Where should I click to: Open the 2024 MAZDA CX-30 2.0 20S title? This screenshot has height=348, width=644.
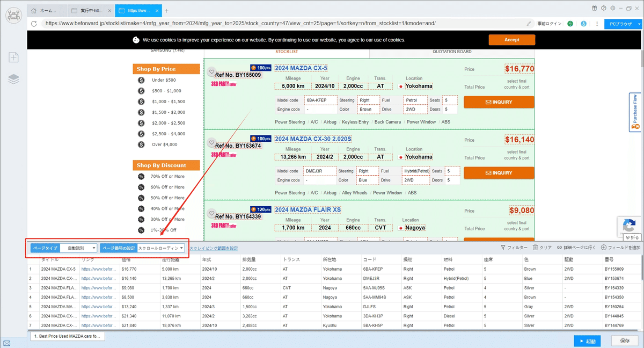click(x=313, y=139)
